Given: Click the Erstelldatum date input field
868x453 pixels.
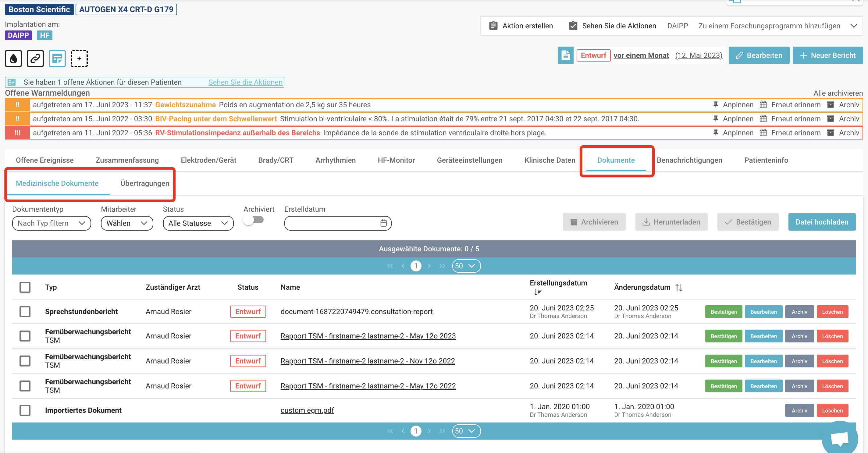Looking at the screenshot, I should pos(338,223).
